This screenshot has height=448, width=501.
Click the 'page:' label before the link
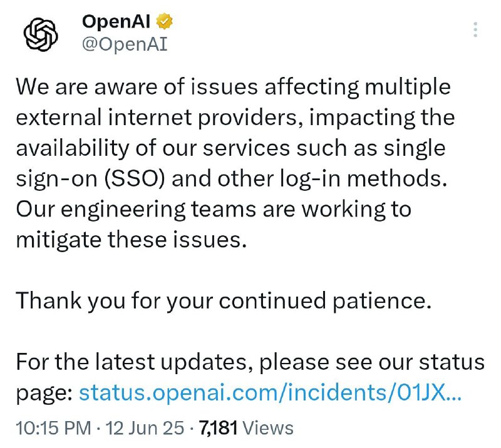click(44, 394)
